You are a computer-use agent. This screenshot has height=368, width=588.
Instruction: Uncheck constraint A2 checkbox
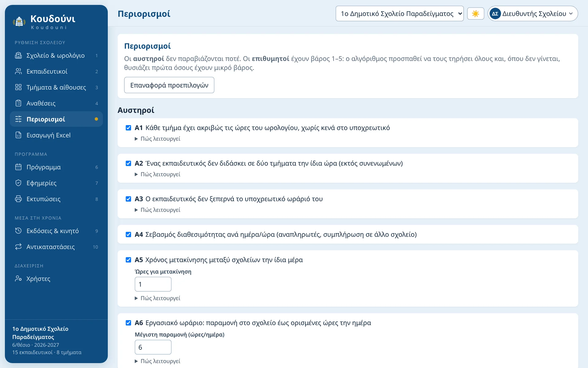click(x=128, y=163)
